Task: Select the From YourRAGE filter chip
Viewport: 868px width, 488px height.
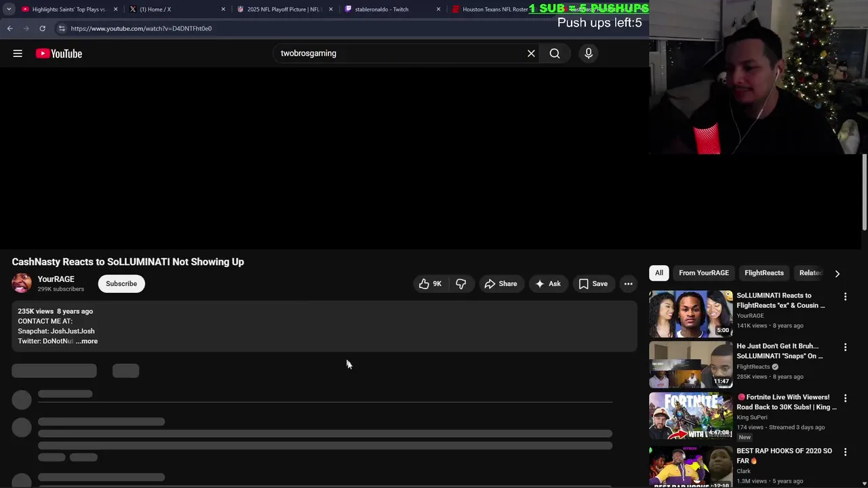Action: [704, 273]
